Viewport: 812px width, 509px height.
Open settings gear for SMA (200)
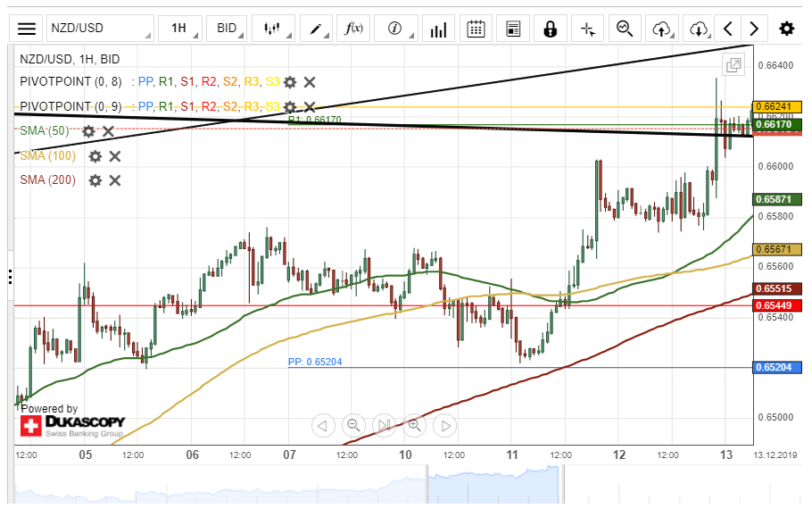tap(95, 180)
